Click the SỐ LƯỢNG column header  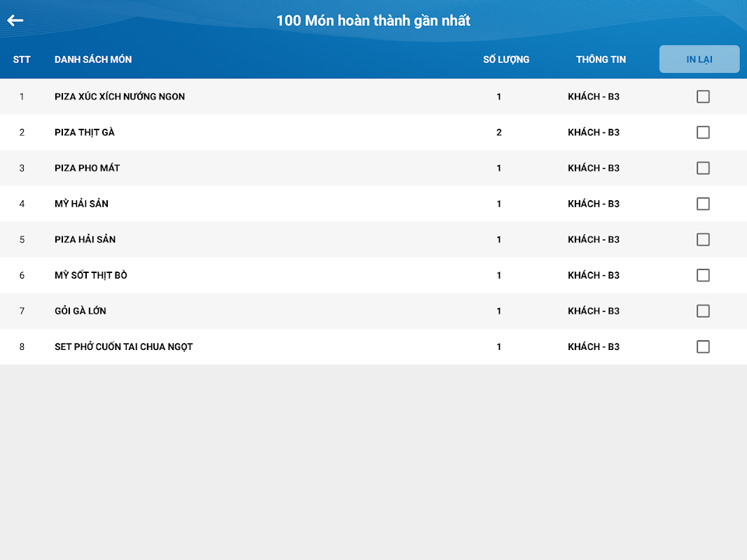point(506,59)
